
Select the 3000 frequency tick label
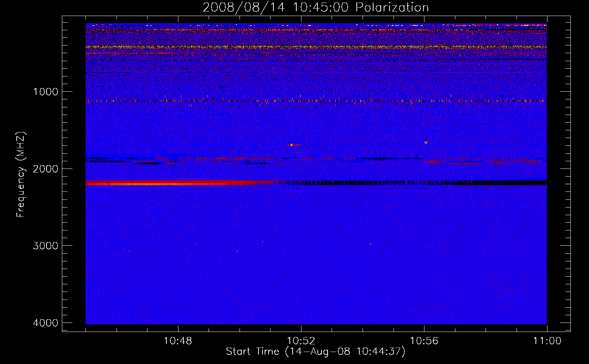[46, 245]
